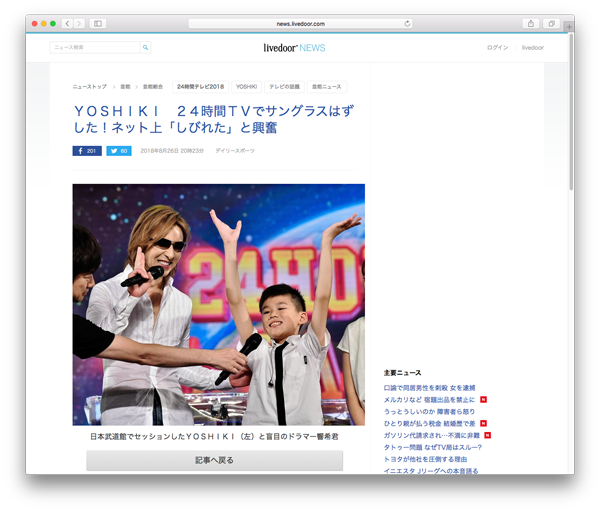Screen dimensions: 600x511
Task: Open タトゥー問題 なぜTV局はスルー? story
Action: 433,447
